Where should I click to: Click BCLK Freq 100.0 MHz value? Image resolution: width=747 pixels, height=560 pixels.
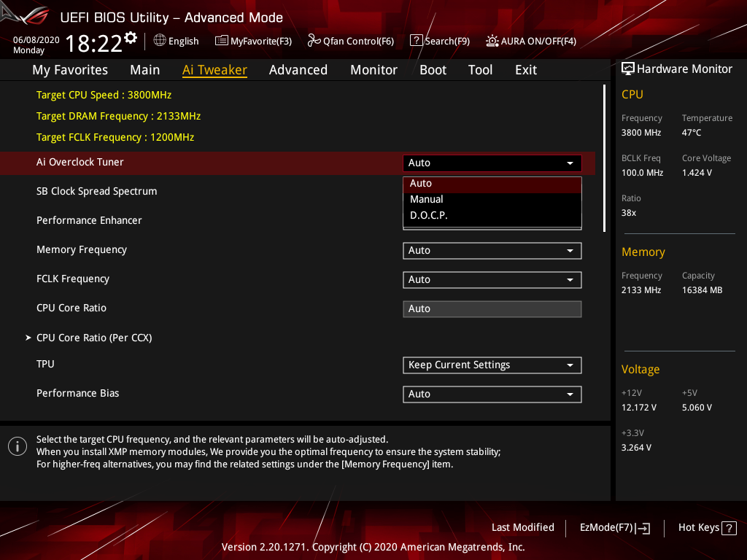pos(642,172)
